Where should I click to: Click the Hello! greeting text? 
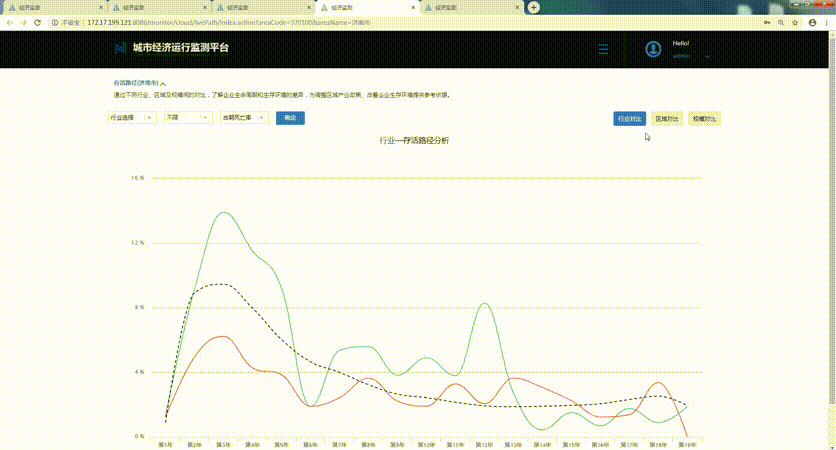tap(681, 43)
